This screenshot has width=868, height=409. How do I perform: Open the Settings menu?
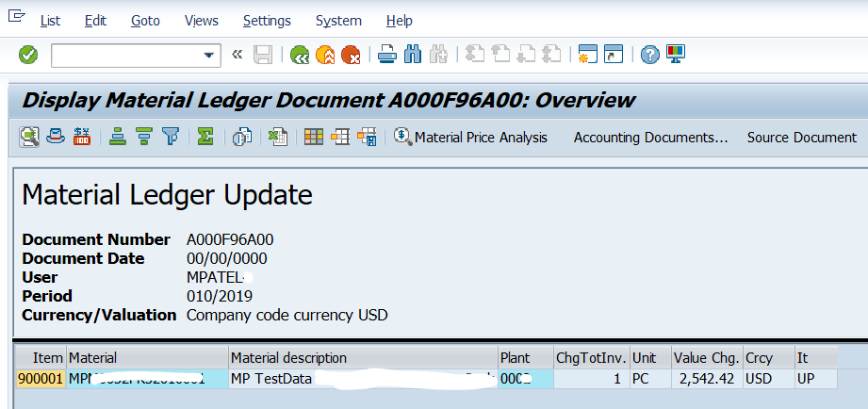coord(267,21)
